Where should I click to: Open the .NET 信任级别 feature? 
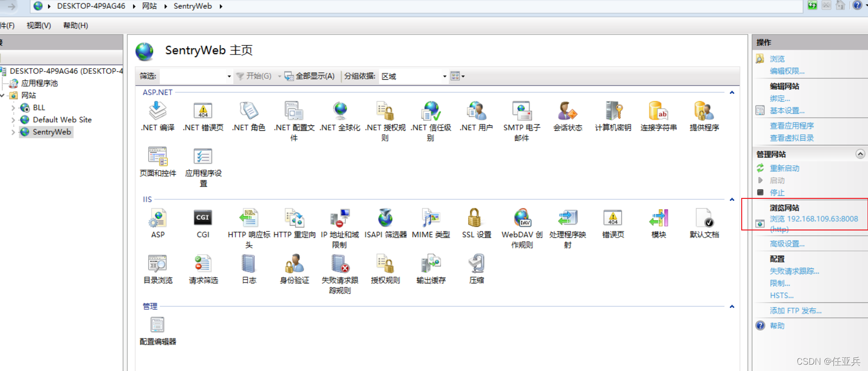[x=431, y=121]
